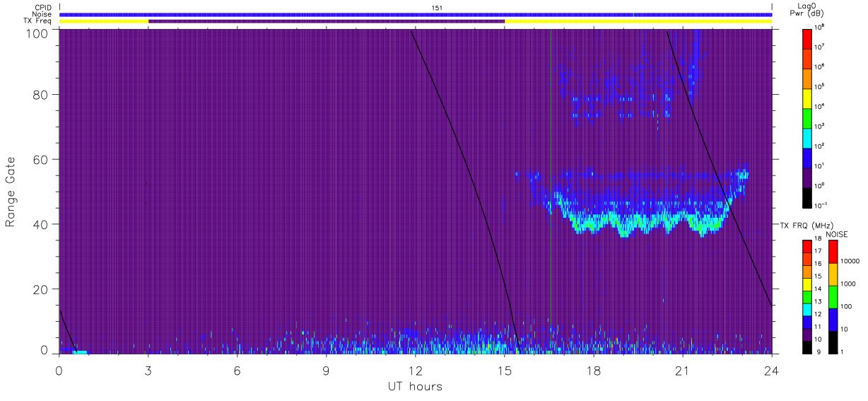
Task: Click the x-axis tick label '12'
Action: (416, 370)
